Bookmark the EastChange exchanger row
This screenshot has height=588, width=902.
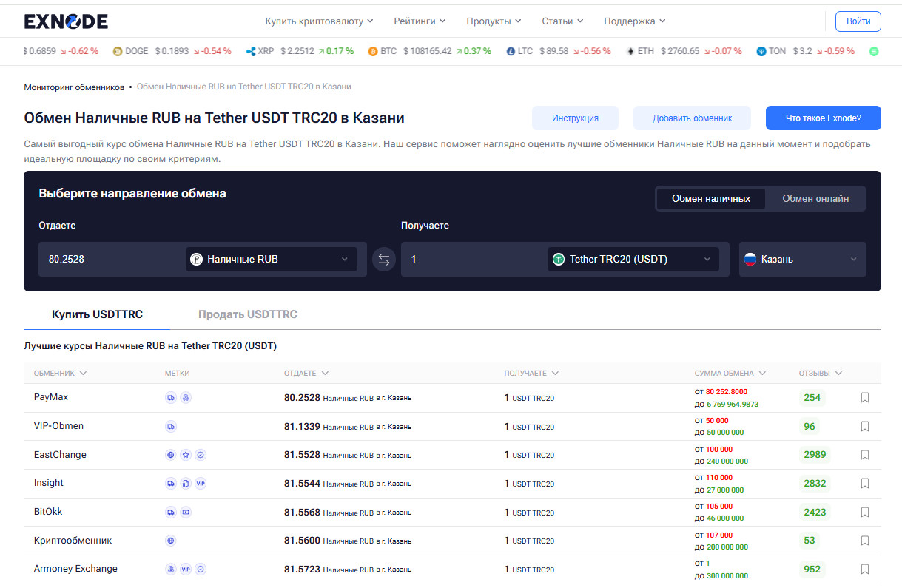(864, 455)
